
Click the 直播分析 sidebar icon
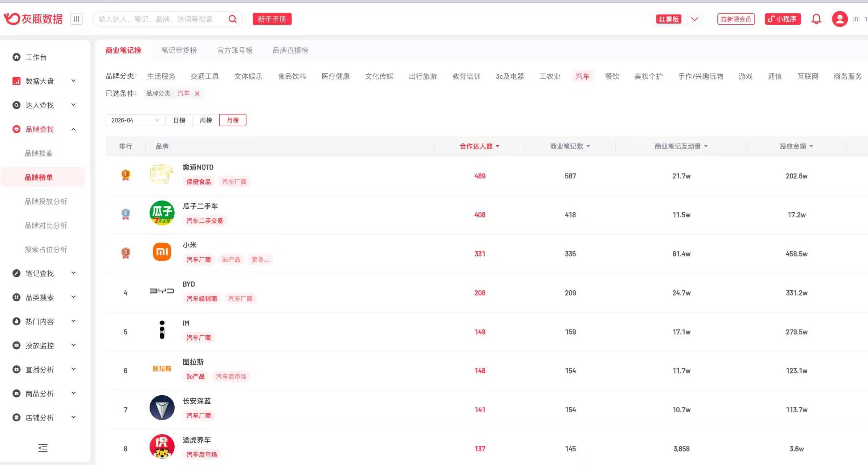[x=16, y=369]
